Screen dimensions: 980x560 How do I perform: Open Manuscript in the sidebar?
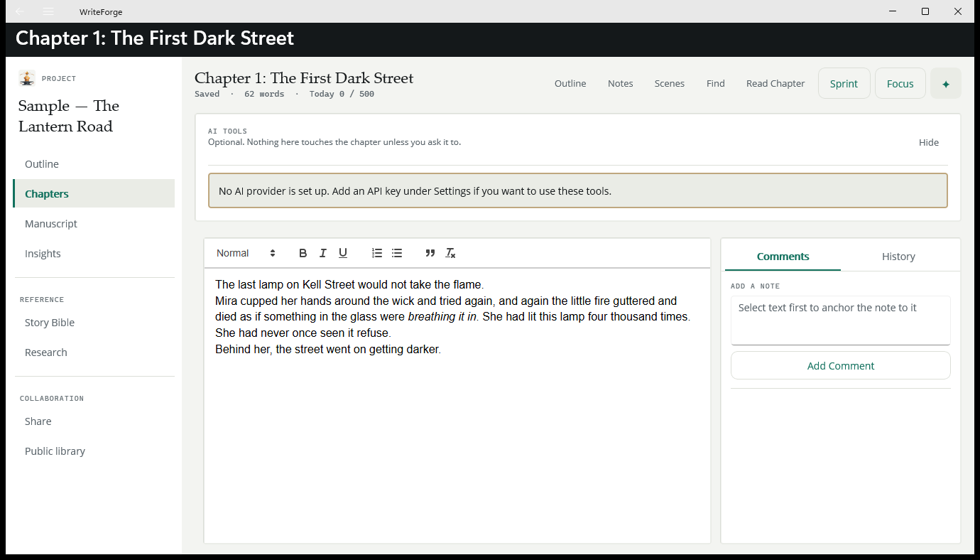click(x=94, y=224)
